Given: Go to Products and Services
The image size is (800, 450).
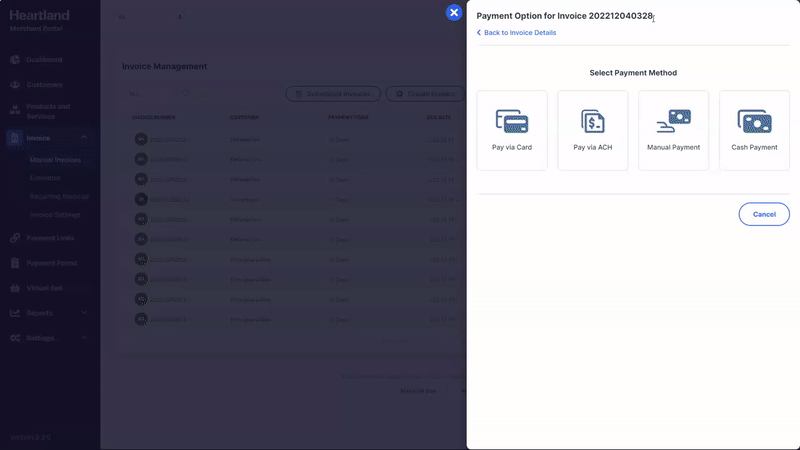Looking at the screenshot, I should tap(50, 111).
